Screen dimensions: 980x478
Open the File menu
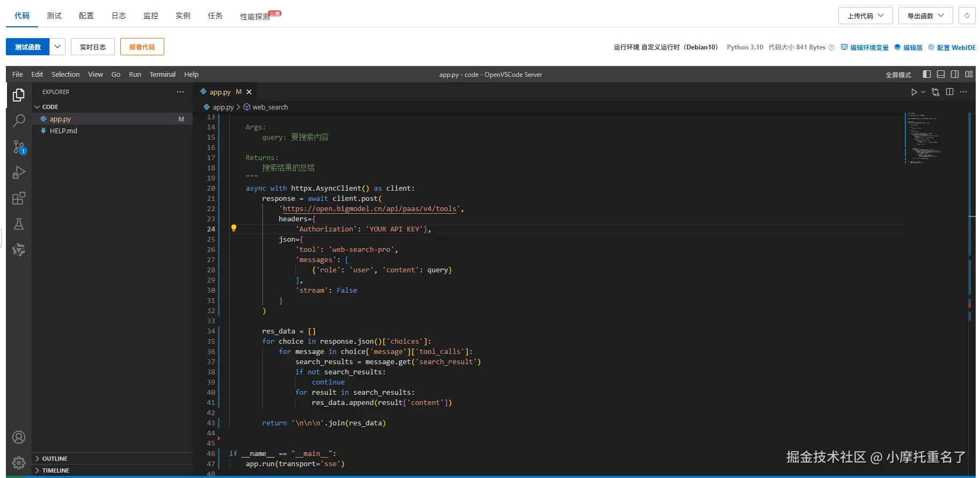pos(18,74)
